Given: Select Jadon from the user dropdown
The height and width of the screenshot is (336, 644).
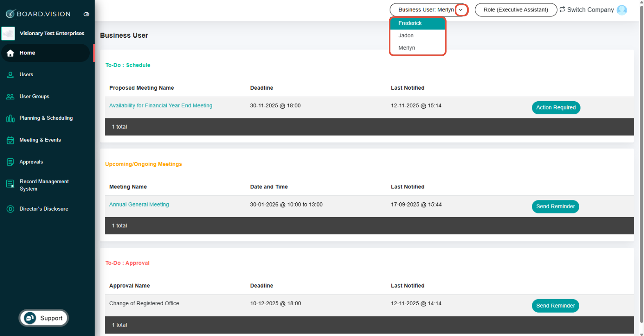Looking at the screenshot, I should tap(417, 36).
